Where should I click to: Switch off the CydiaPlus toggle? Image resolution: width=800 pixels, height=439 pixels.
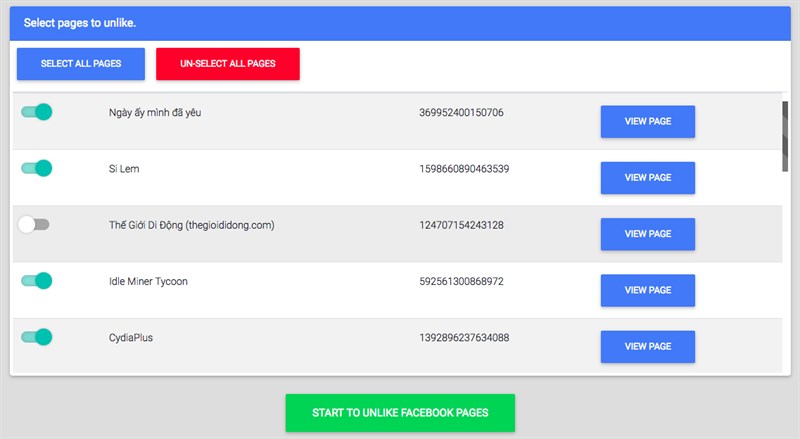[36, 337]
